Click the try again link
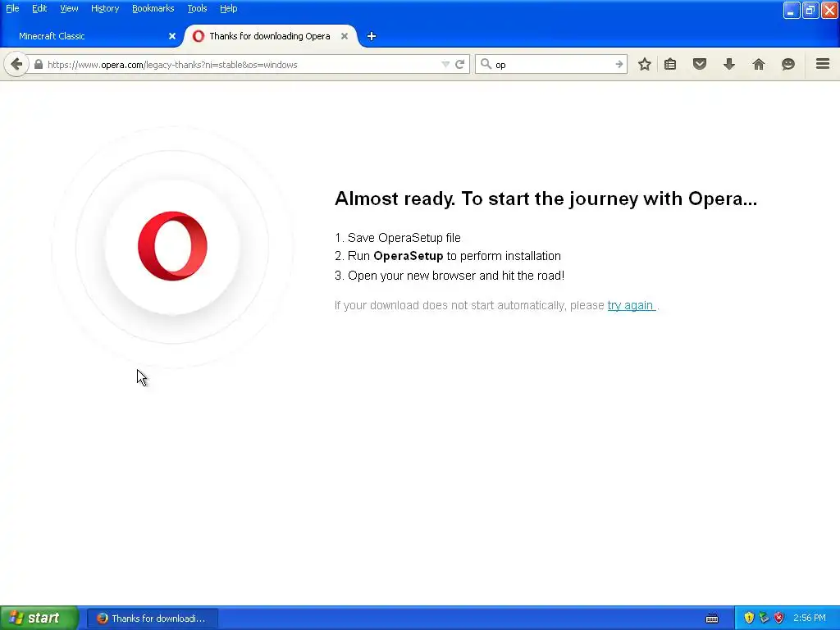 click(x=631, y=305)
